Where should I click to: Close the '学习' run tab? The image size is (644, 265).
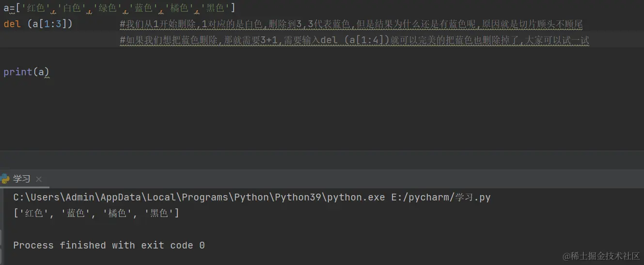click(39, 179)
